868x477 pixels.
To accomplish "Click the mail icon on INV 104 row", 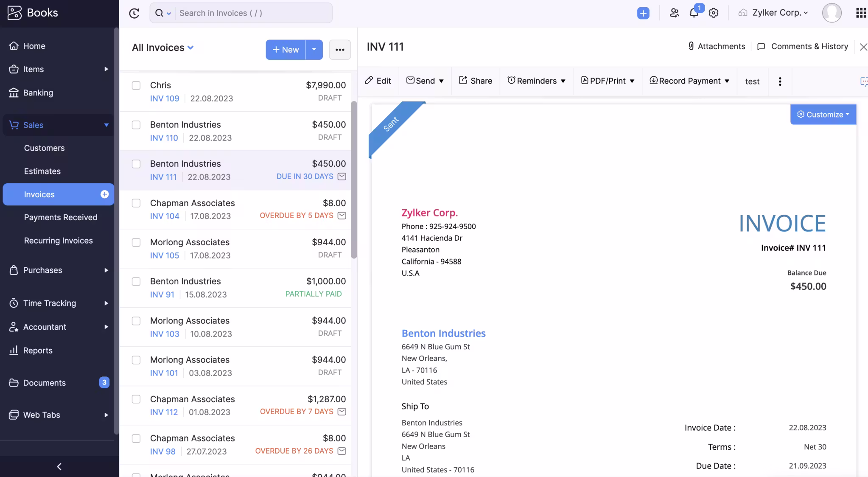I will [x=342, y=216].
